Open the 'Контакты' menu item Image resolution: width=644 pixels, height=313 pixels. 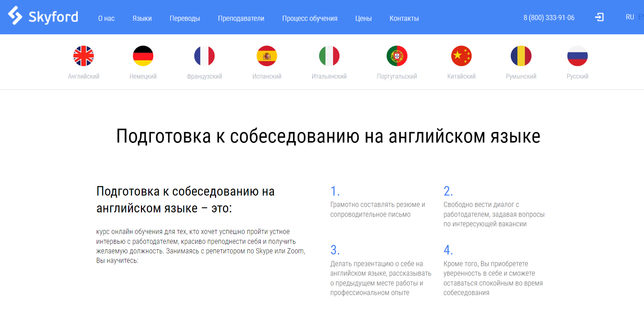(404, 18)
